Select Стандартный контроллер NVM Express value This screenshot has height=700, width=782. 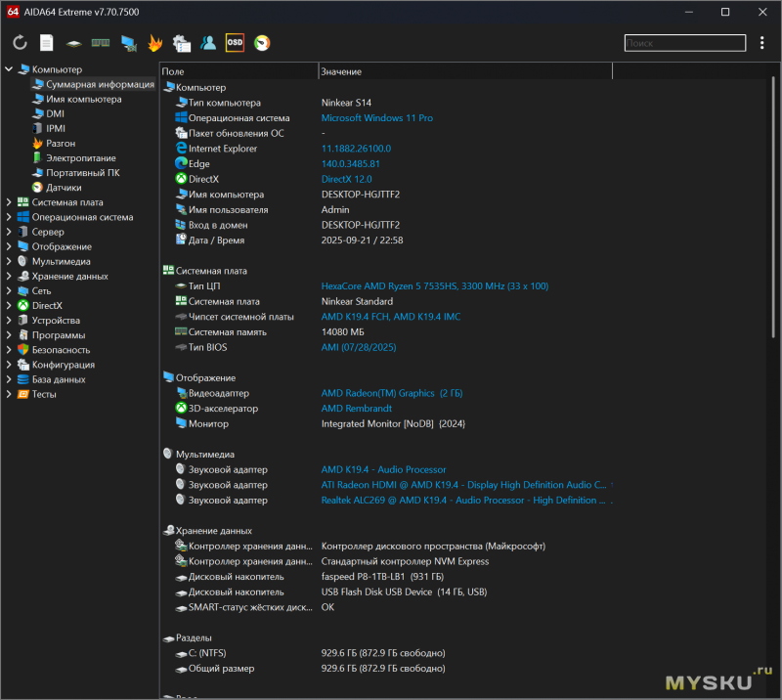(x=405, y=562)
